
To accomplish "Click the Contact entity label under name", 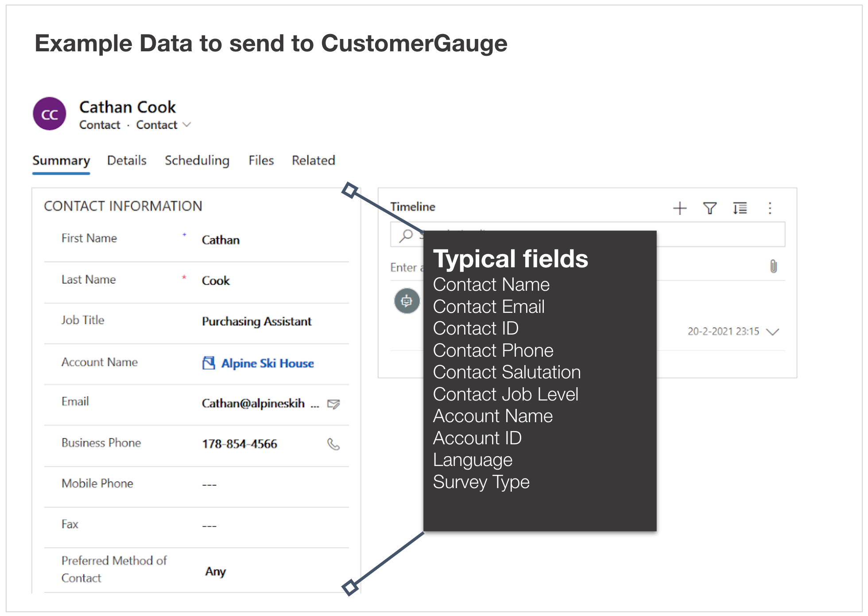I will pos(100,125).
